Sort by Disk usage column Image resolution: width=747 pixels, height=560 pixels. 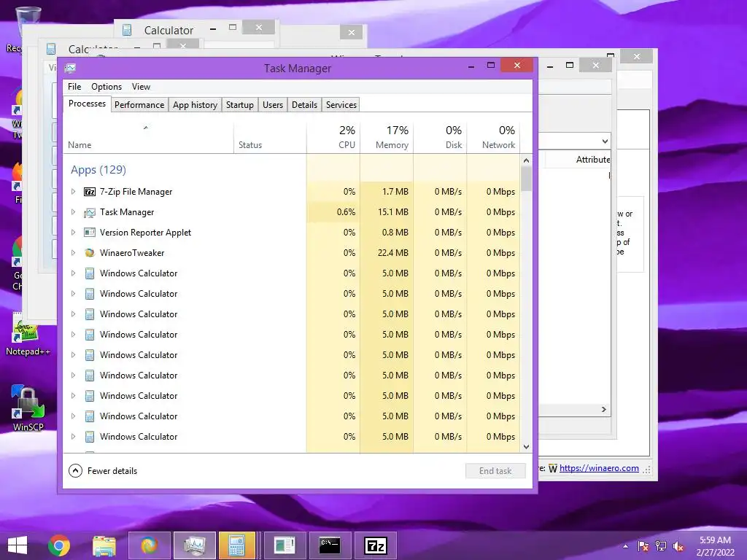click(440, 137)
